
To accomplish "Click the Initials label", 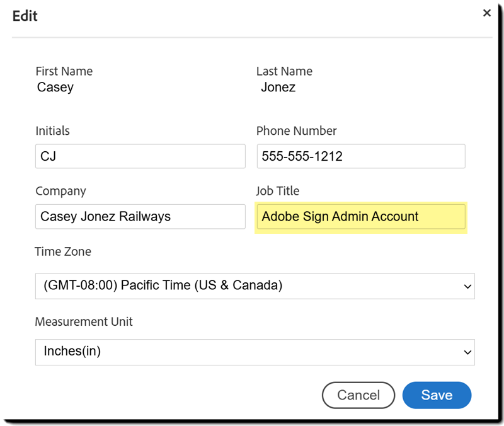I will (52, 131).
